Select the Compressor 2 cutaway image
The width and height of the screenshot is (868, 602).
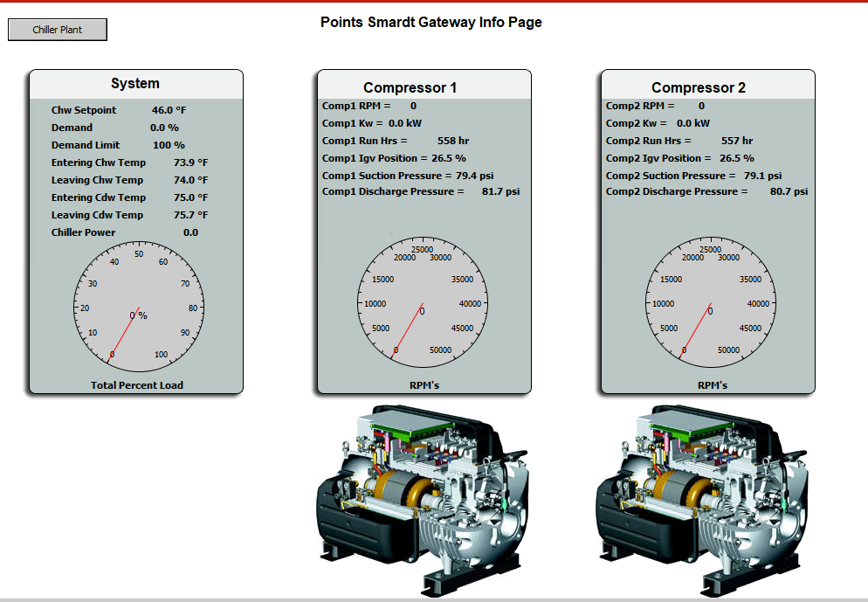(702, 501)
